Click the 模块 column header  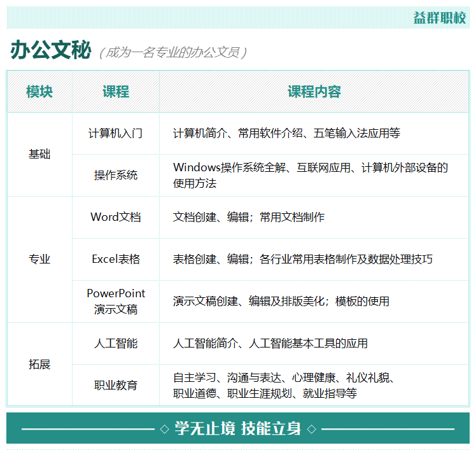click(39, 92)
